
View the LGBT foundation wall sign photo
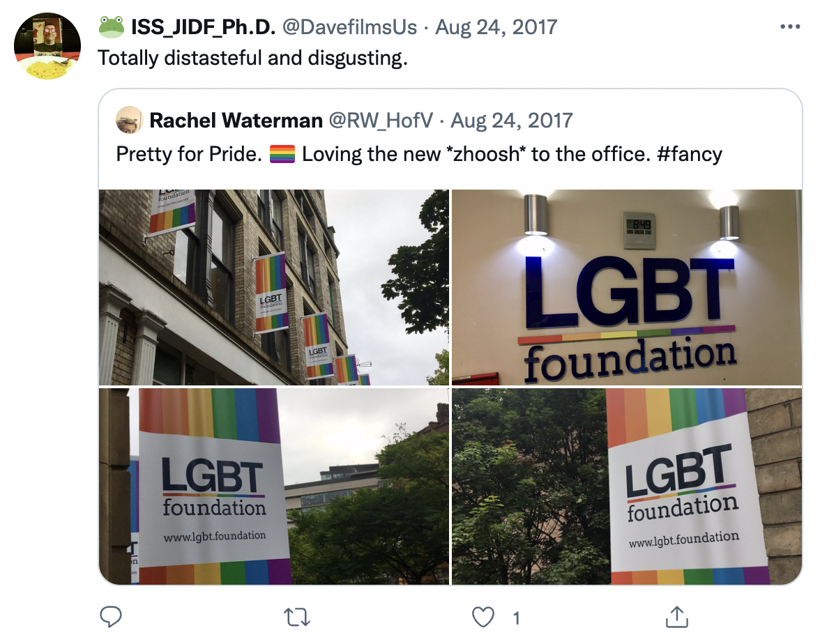pos(626,287)
